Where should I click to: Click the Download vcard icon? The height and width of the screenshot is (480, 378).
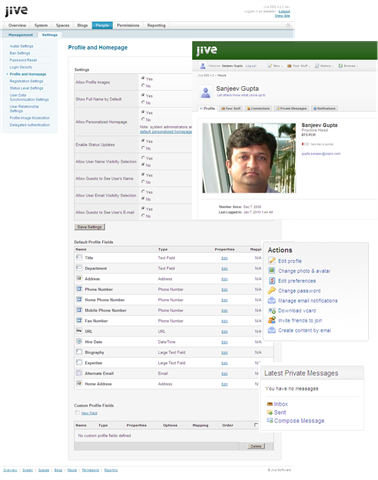pyautogui.click(x=272, y=310)
